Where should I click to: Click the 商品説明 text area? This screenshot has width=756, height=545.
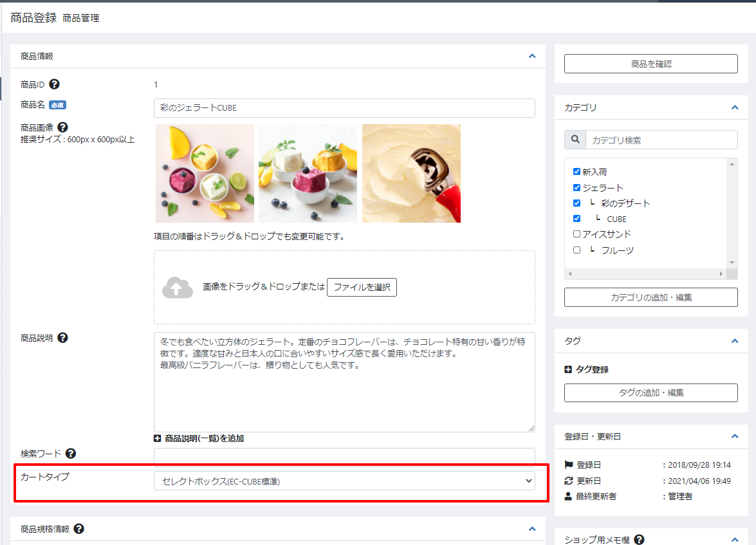[344, 382]
